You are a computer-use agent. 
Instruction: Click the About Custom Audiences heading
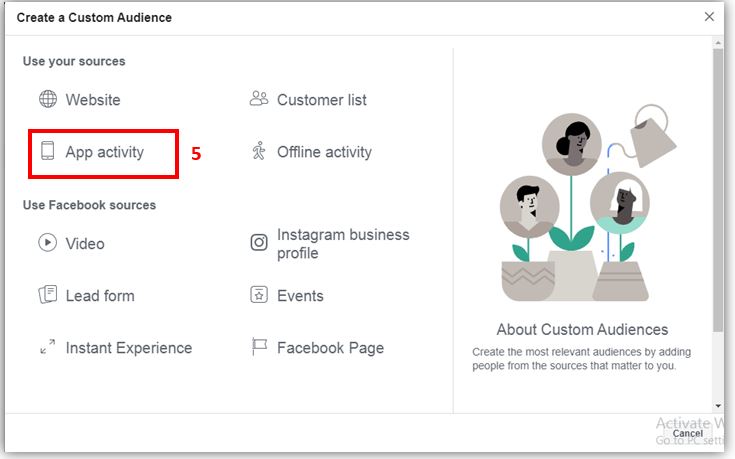tap(582, 329)
